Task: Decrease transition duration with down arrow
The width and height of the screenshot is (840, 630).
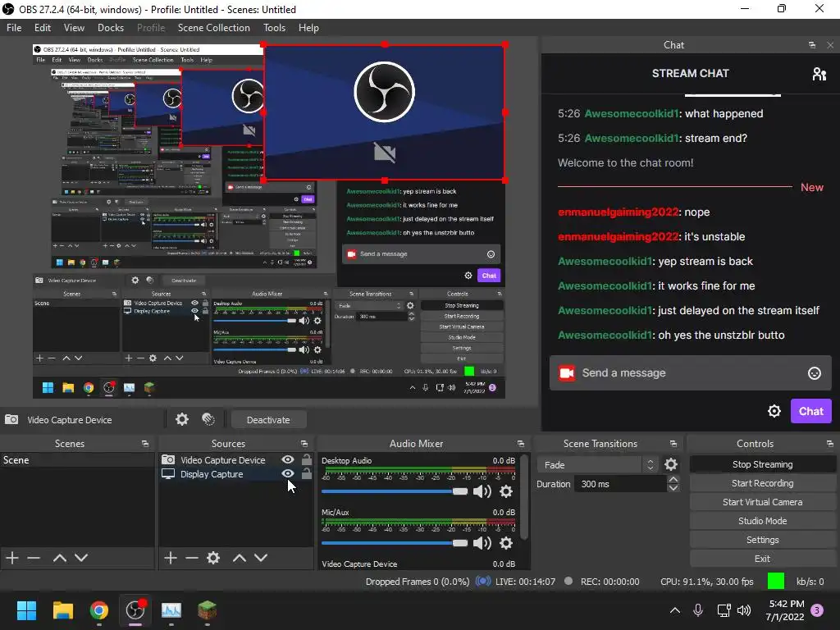Action: 673,488
